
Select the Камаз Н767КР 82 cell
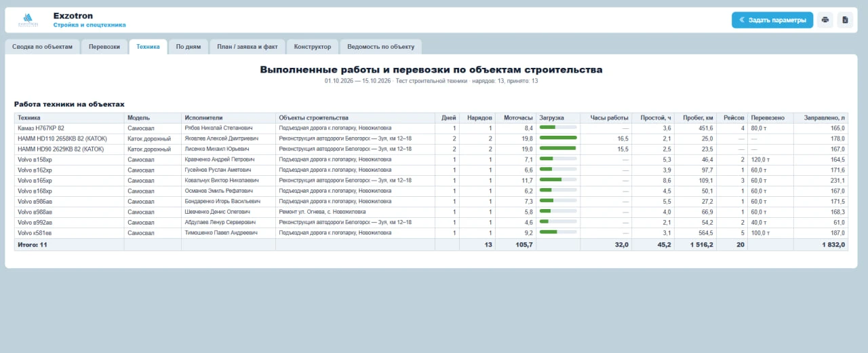coord(69,128)
